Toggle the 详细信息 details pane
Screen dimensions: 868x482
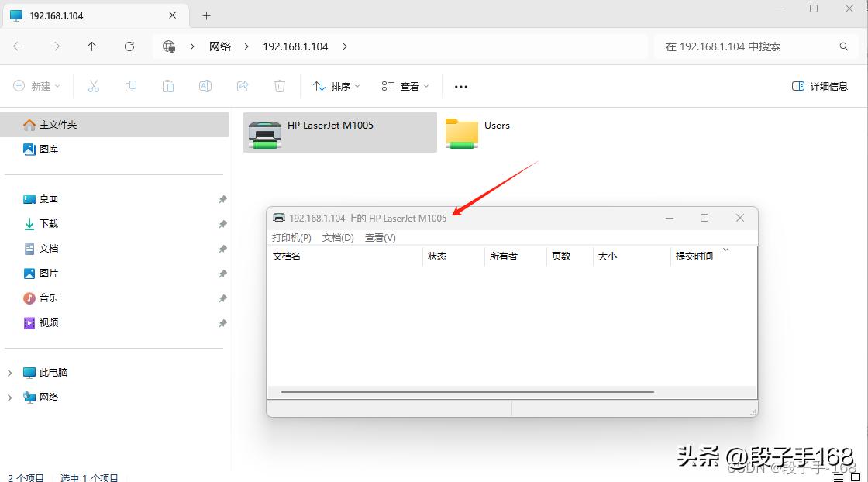[x=820, y=86]
